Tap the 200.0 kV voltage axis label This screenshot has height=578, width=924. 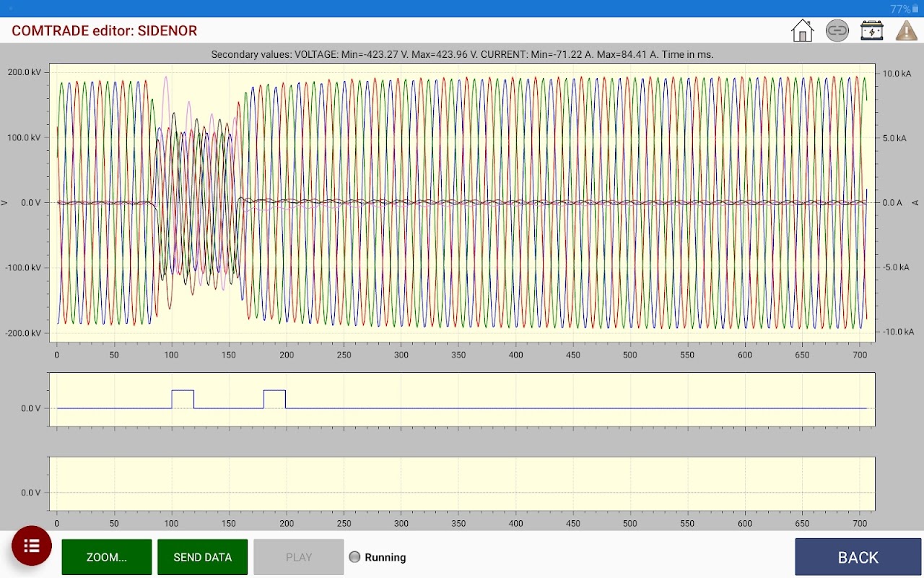coord(25,72)
